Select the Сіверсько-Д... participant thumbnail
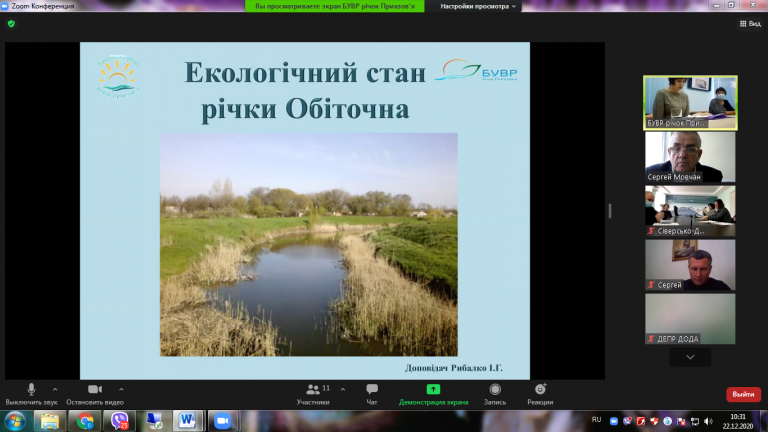Screen dimensions: 768x432 point(690,211)
